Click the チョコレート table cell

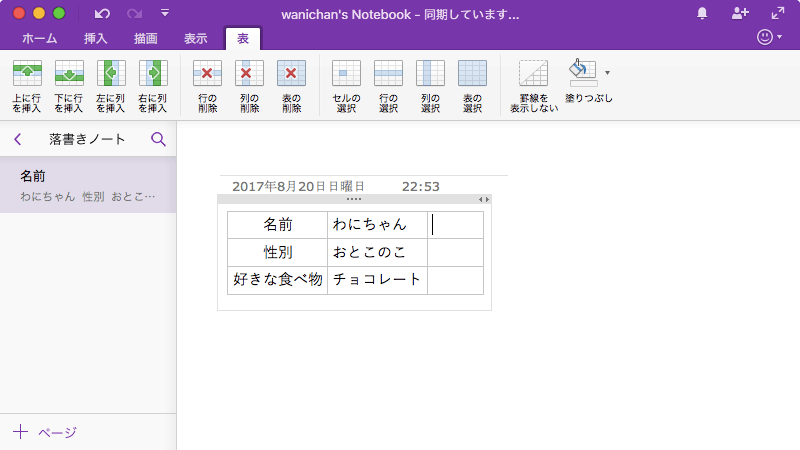(x=377, y=280)
